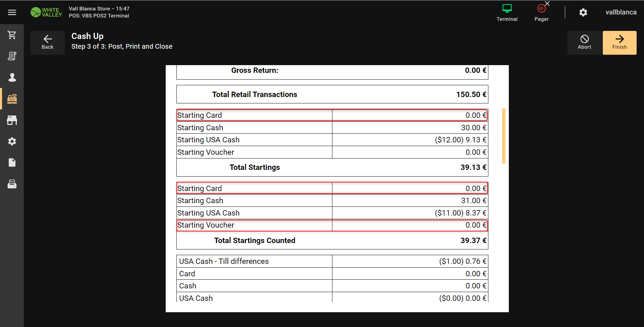Open the shopping cart sales icon
Screen dimensions: 644x327
point(12,35)
